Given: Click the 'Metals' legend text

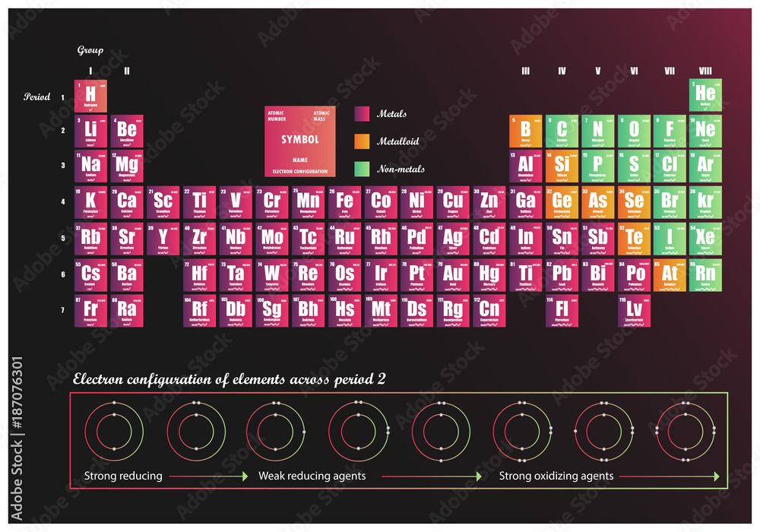Looking at the screenshot, I should (x=391, y=114).
